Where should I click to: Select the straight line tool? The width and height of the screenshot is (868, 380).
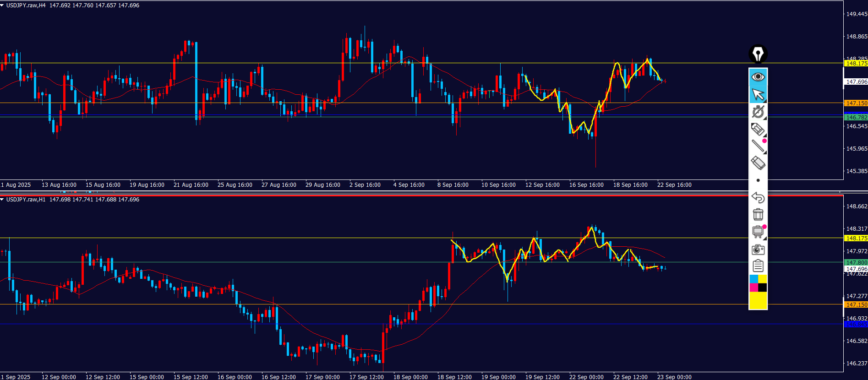coord(758,146)
